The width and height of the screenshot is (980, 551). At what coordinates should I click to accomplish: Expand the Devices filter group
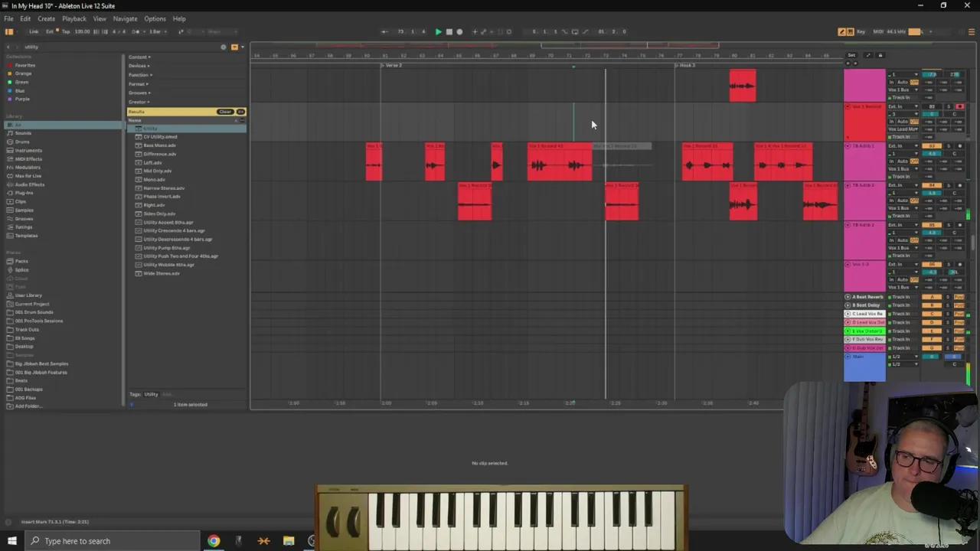click(x=139, y=66)
